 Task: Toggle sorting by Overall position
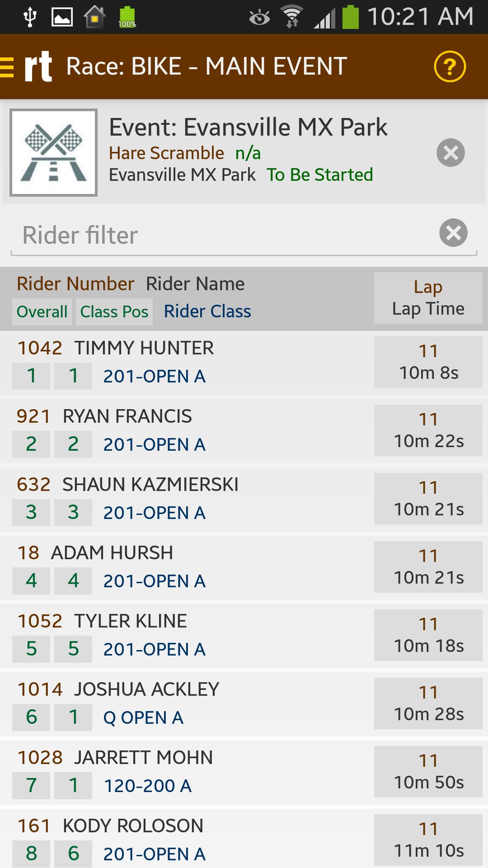click(x=42, y=311)
